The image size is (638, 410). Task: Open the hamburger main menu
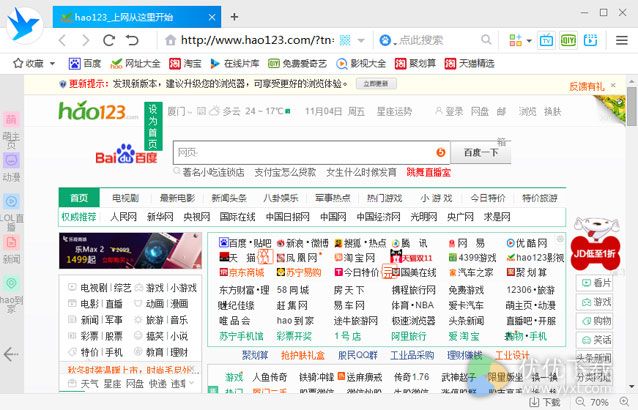coord(621,40)
